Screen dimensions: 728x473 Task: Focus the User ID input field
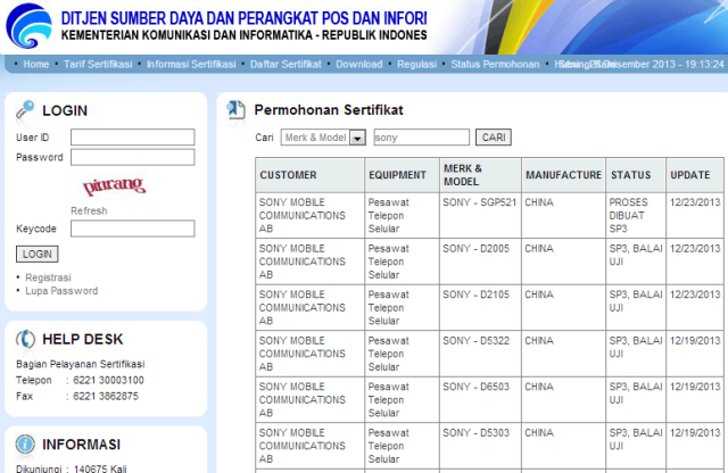pos(132,137)
